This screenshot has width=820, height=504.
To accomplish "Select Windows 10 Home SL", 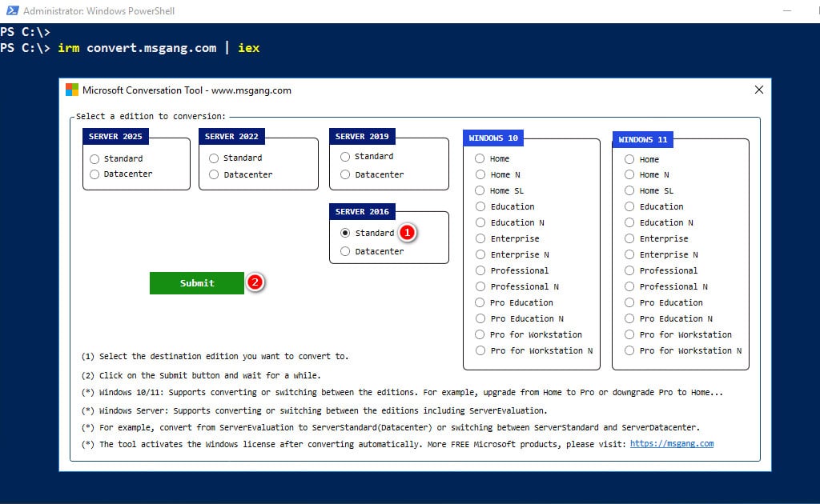I will pyautogui.click(x=480, y=190).
